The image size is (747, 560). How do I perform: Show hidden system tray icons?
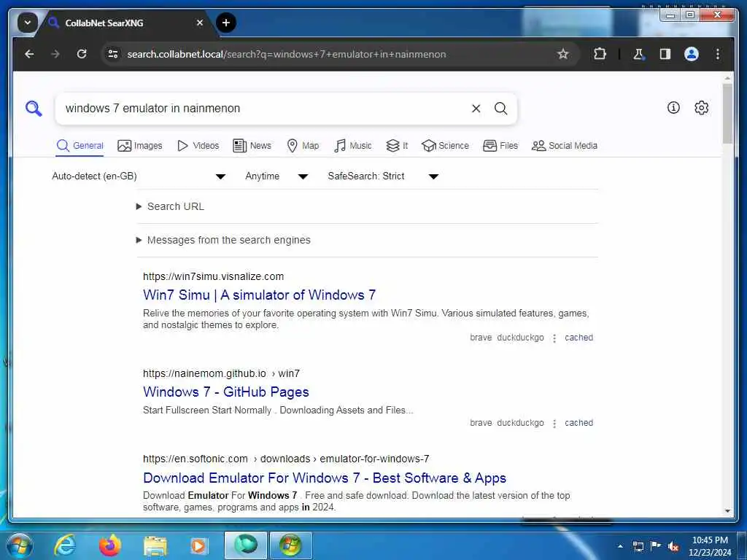(x=620, y=545)
